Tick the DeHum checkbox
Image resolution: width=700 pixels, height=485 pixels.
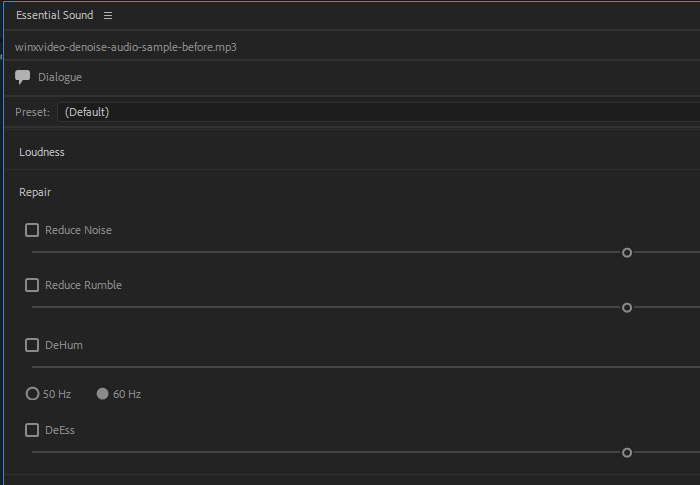click(32, 345)
